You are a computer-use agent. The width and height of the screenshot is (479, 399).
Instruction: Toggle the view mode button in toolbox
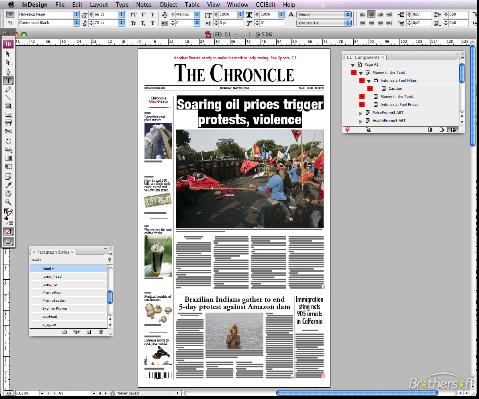[x=8, y=241]
